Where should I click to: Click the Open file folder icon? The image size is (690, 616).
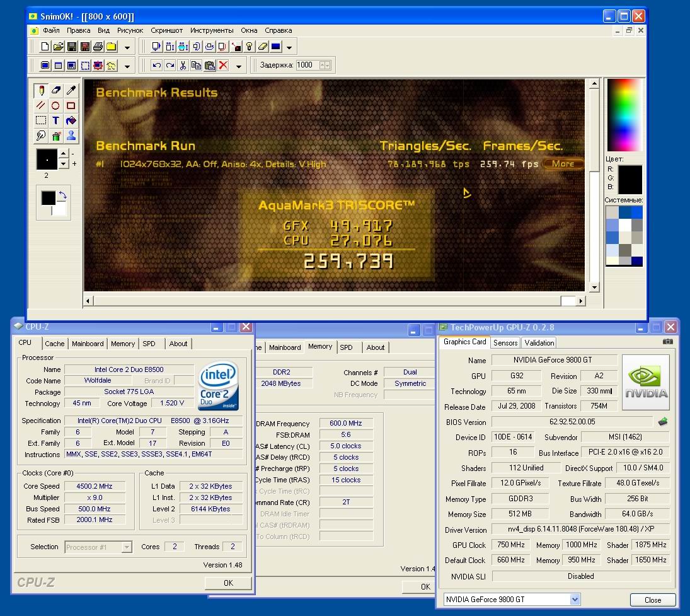(x=58, y=47)
